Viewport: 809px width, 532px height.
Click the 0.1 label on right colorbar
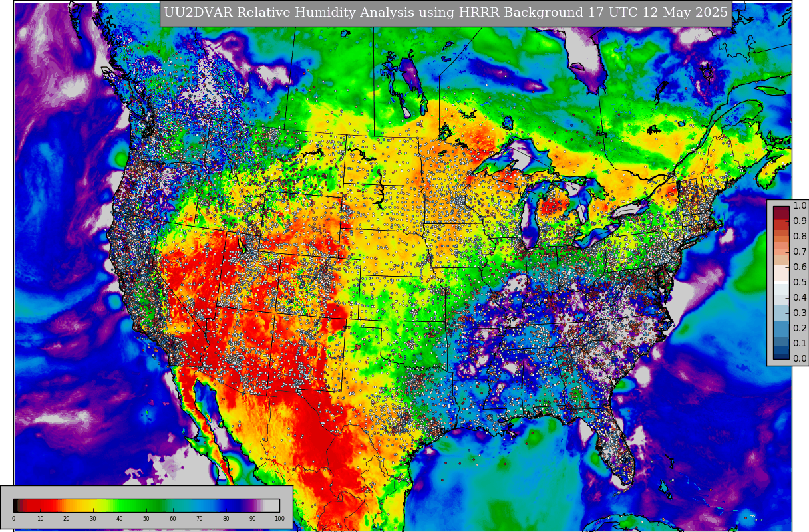pos(800,344)
